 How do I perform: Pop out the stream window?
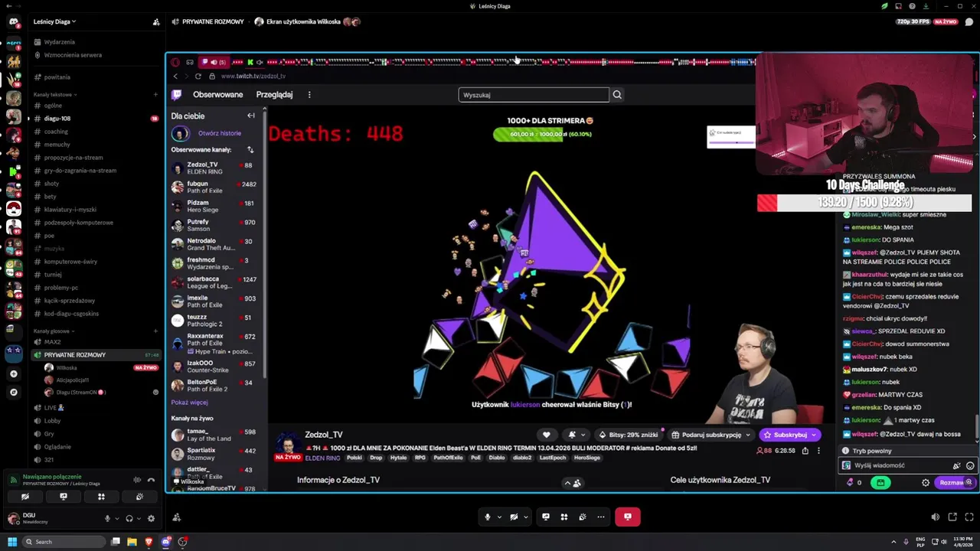coord(952,517)
